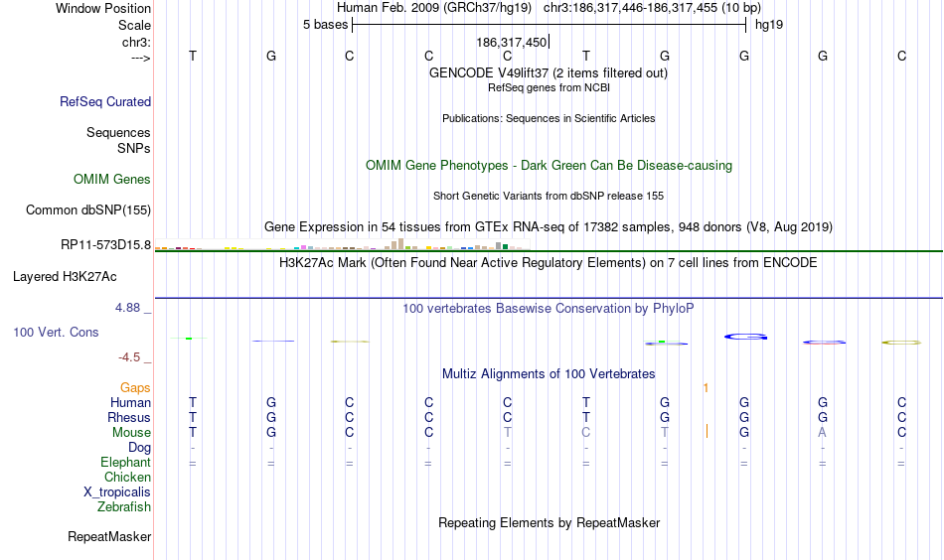Select the Rhesus species label
The height and width of the screenshot is (560, 944).
pyautogui.click(x=129, y=417)
